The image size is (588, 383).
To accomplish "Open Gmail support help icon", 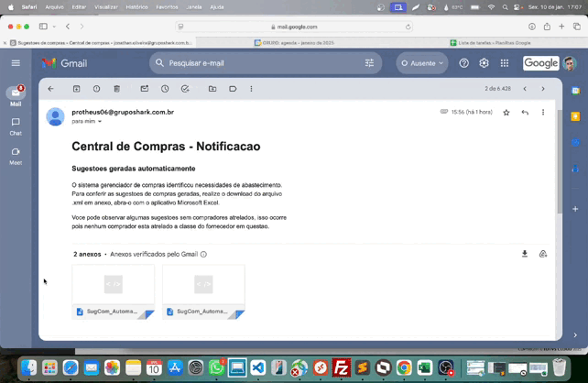I will pyautogui.click(x=463, y=63).
